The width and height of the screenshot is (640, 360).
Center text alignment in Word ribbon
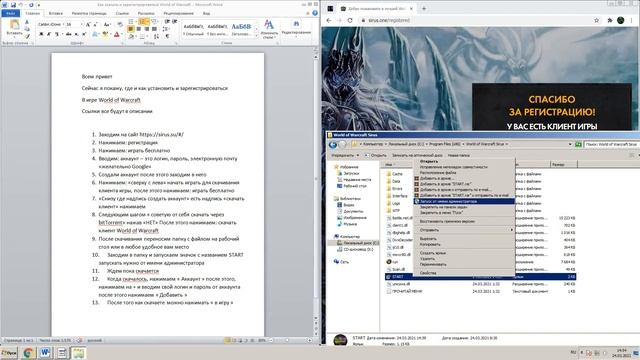[138, 29]
